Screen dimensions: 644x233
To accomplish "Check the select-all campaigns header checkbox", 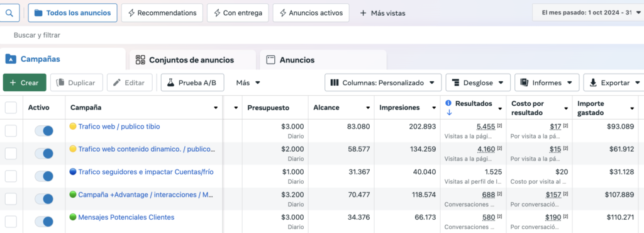I will [x=11, y=108].
